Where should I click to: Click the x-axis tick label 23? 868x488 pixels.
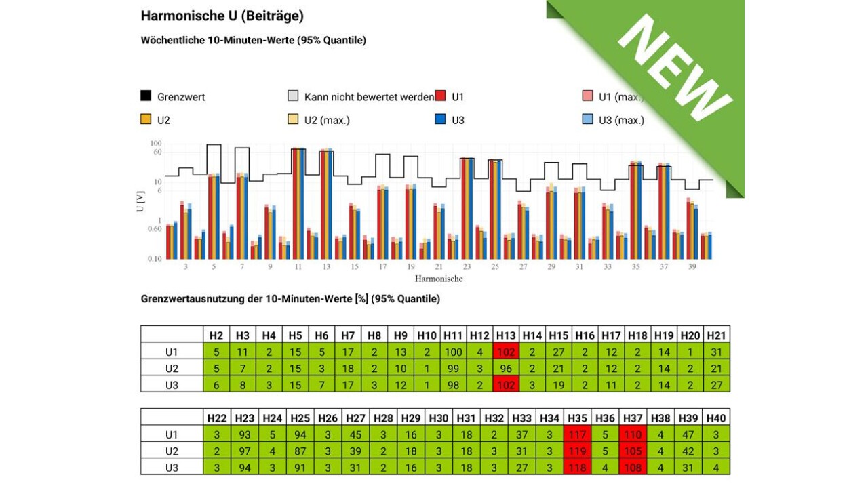[467, 267]
